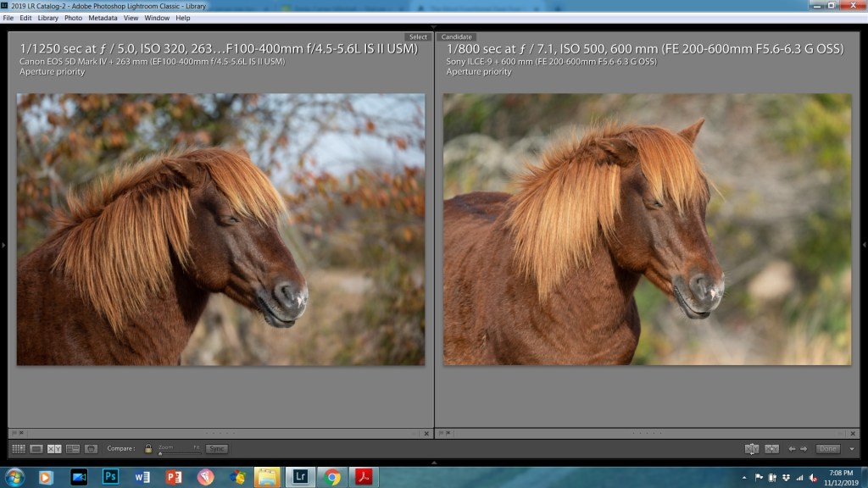Click the Make Select icon
This screenshot has height=488, width=868.
(771, 448)
